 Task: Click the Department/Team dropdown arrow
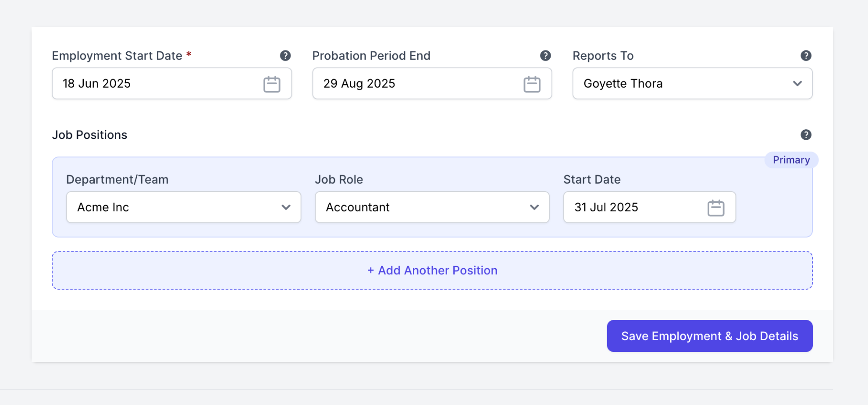pos(286,207)
